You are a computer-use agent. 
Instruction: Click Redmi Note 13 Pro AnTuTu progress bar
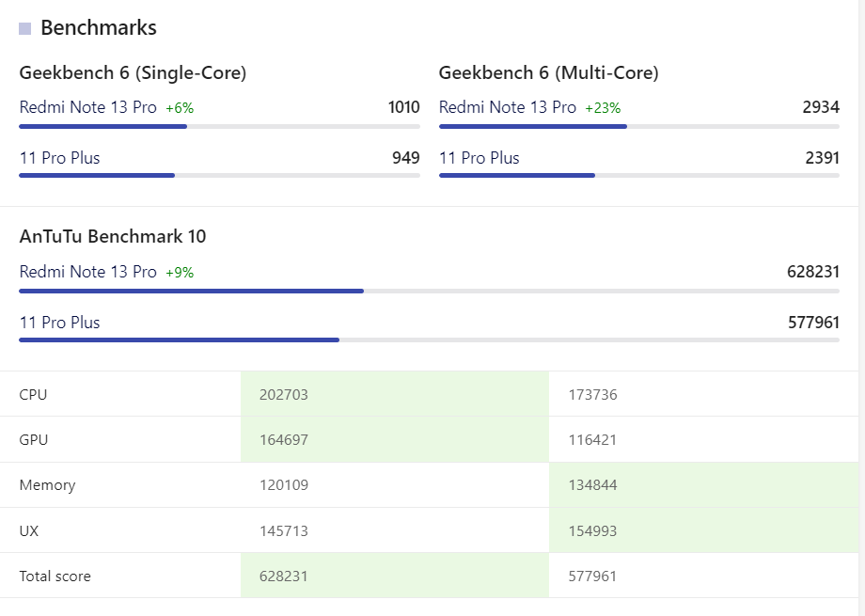point(429,291)
